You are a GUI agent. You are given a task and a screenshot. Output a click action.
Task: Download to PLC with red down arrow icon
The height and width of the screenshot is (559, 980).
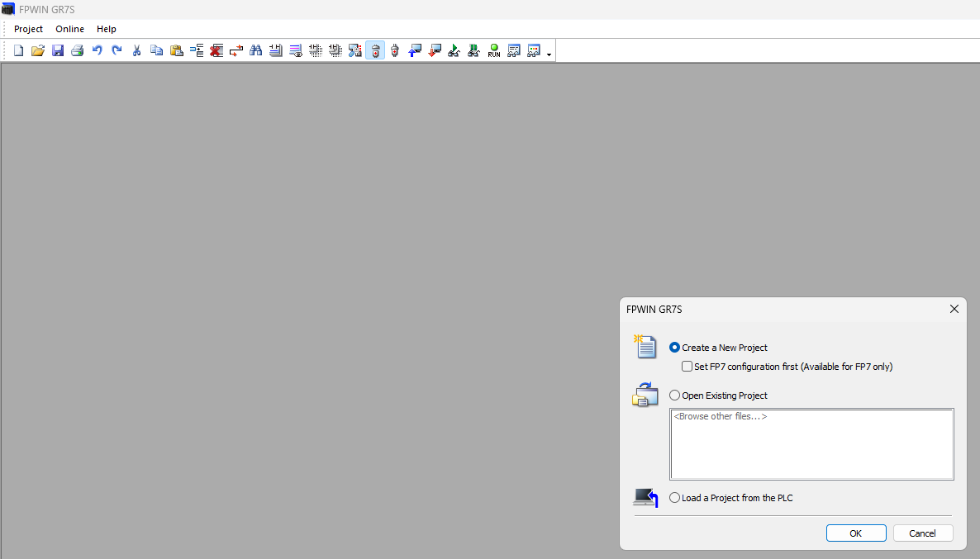(x=435, y=50)
